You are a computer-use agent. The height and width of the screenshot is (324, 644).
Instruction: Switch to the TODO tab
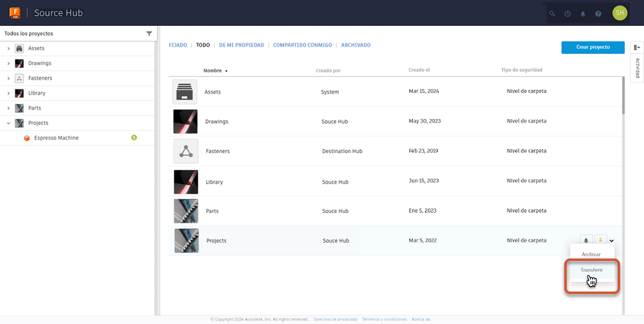[x=203, y=45]
